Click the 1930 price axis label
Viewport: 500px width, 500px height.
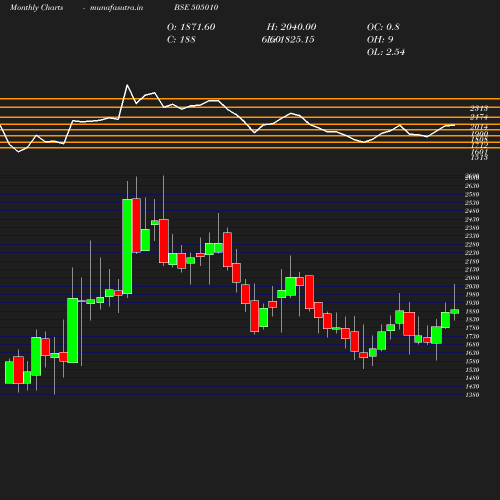[472, 303]
